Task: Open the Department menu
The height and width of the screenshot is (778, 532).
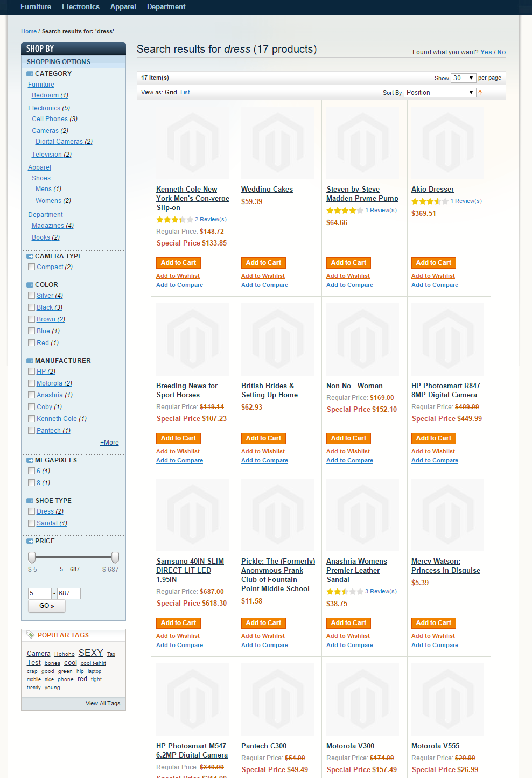Action: 166,7
